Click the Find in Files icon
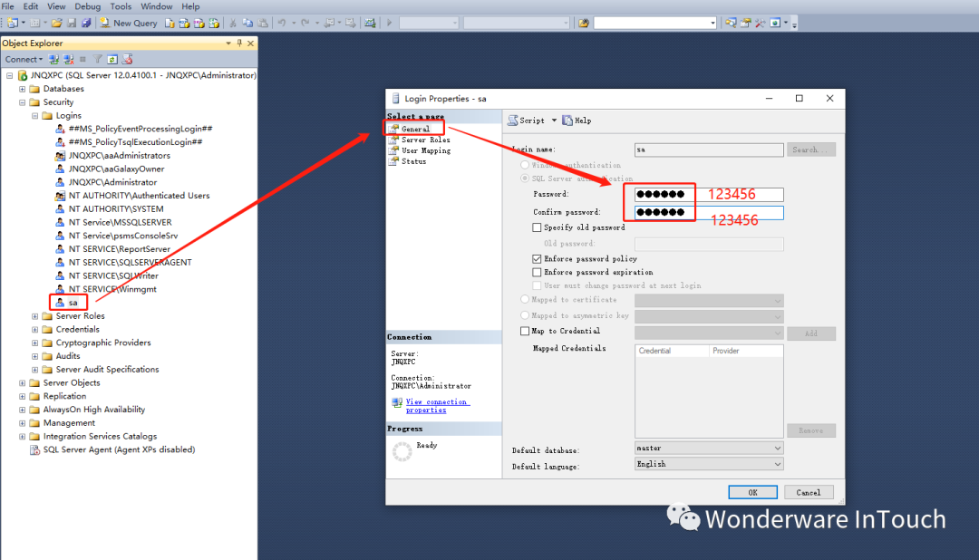The width and height of the screenshot is (979, 560). (584, 23)
